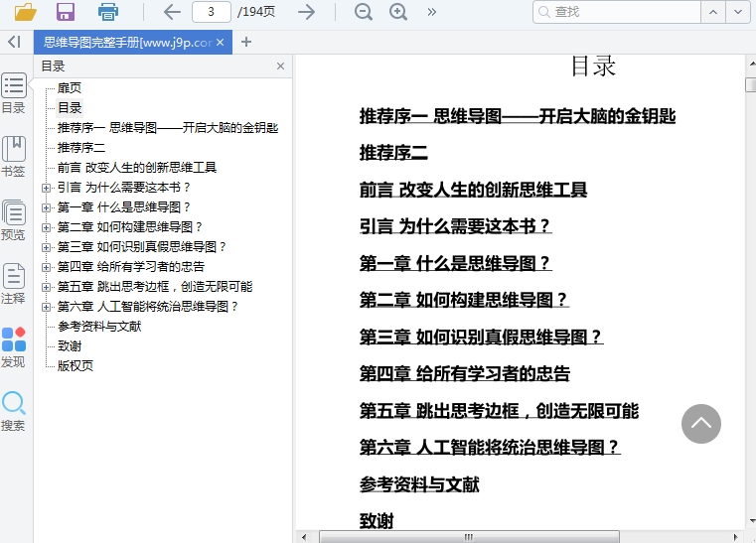Click the round back-to-top button
Image resolution: width=756 pixels, height=543 pixels.
[x=701, y=424]
